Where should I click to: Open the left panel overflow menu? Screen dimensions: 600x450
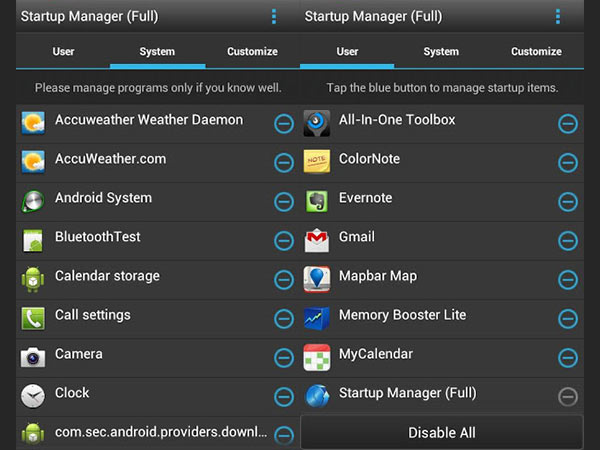point(274,17)
